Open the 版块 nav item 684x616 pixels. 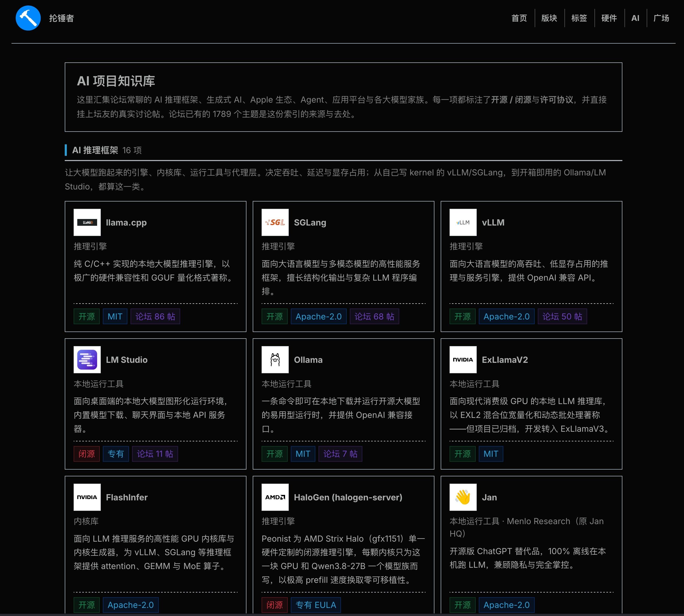(x=549, y=18)
